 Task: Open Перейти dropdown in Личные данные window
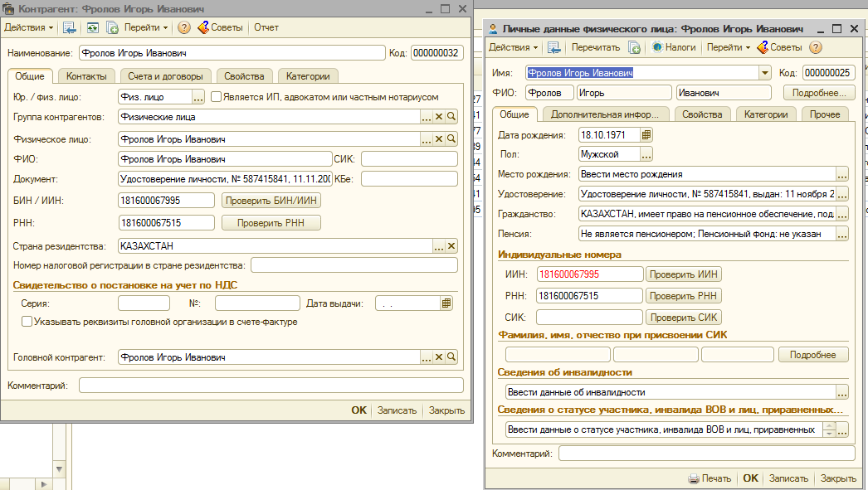point(729,47)
